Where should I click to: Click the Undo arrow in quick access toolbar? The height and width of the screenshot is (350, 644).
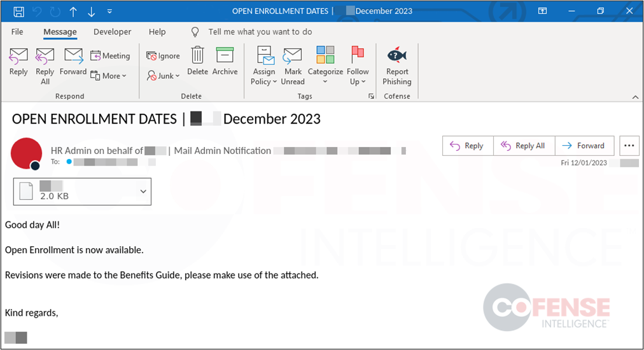(37, 12)
